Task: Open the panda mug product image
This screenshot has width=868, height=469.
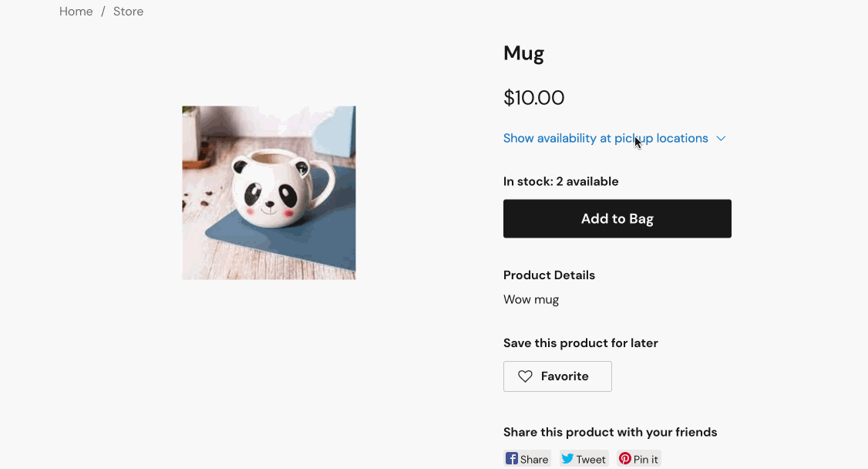Action: [x=269, y=193]
